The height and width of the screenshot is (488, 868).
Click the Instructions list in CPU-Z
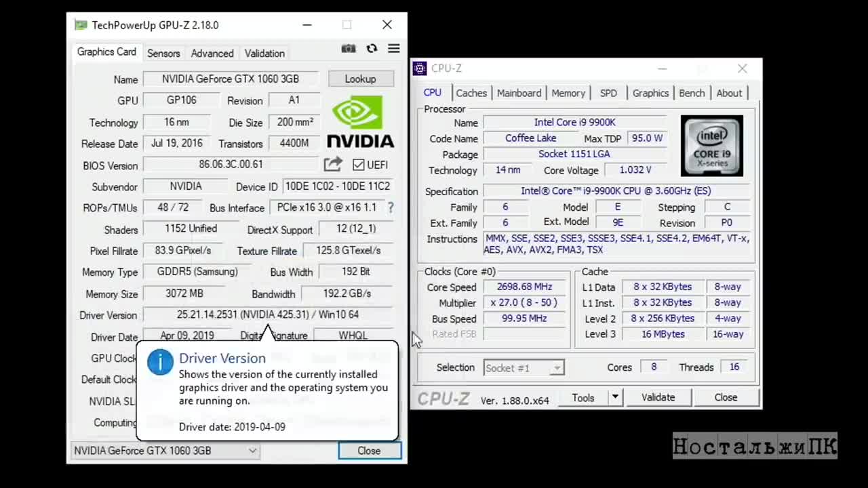click(x=617, y=245)
